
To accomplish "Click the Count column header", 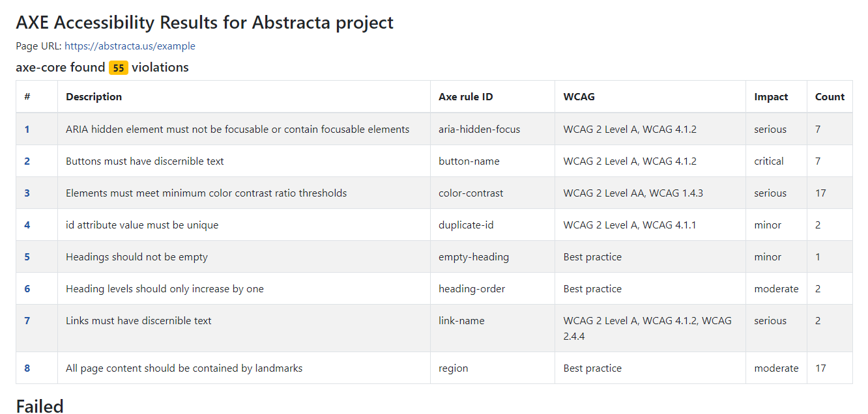I will coord(830,97).
